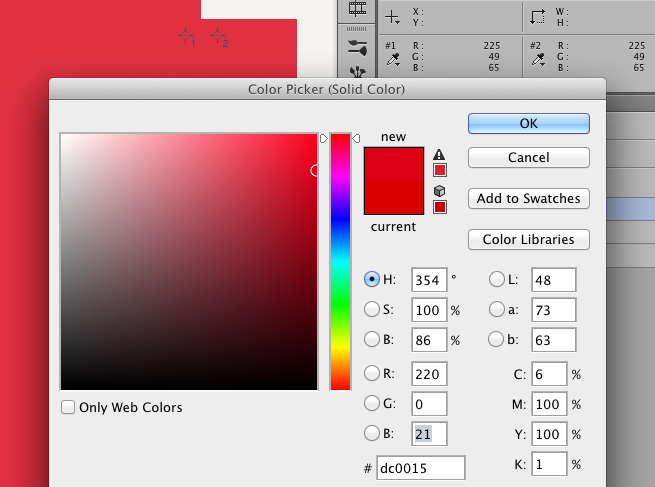Select the R red channel radio button

click(x=371, y=373)
